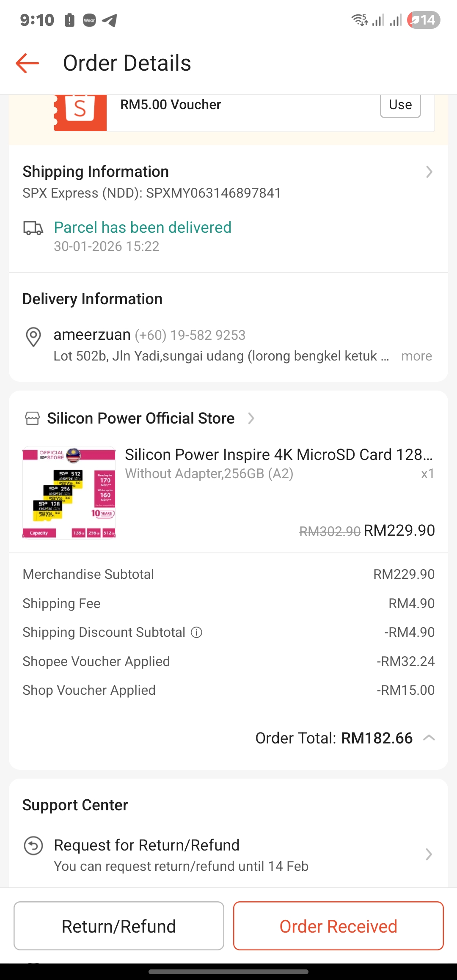Open Silicon Power Inspire 4K MicroSD title

pyautogui.click(x=278, y=454)
